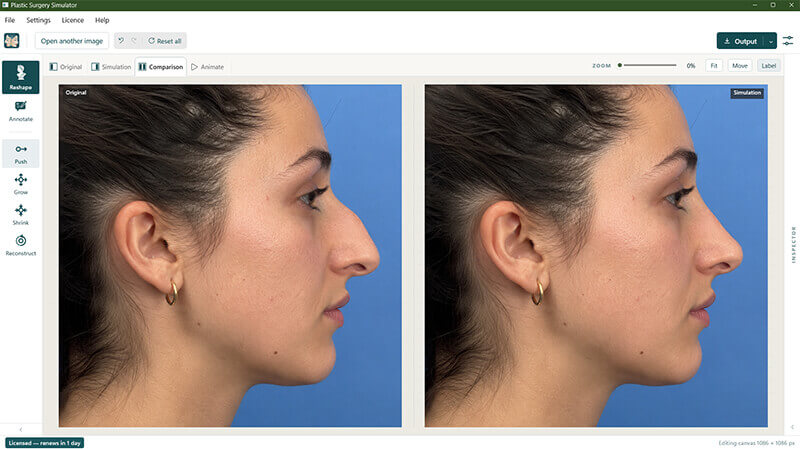Switch to the Original view tab
800x449 pixels.
click(66, 67)
